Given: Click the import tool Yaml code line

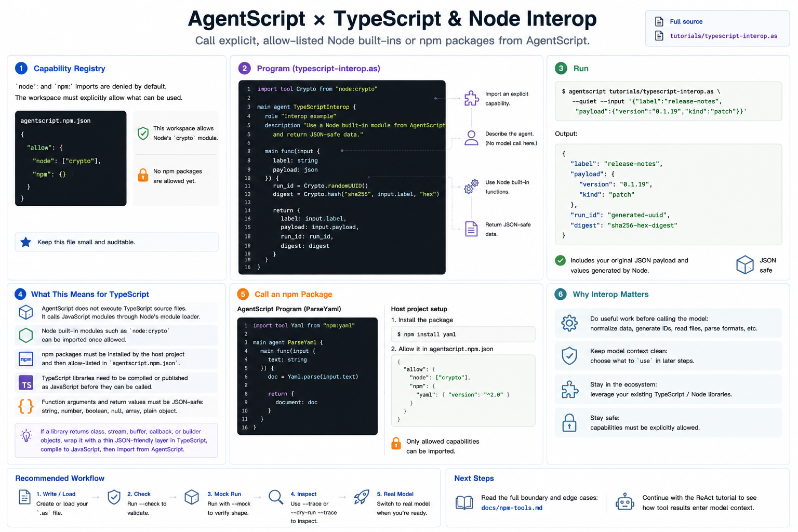Looking at the screenshot, I should click(304, 325).
